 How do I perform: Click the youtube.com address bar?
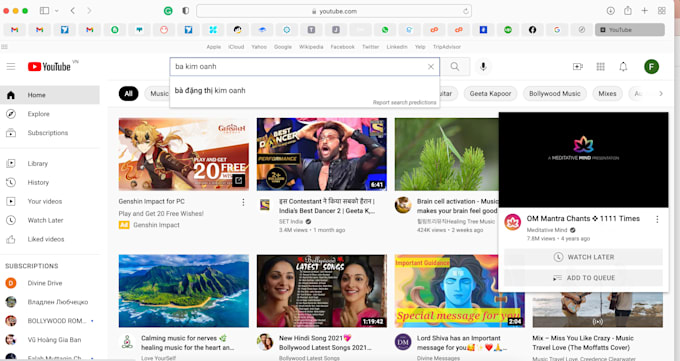coord(334,11)
